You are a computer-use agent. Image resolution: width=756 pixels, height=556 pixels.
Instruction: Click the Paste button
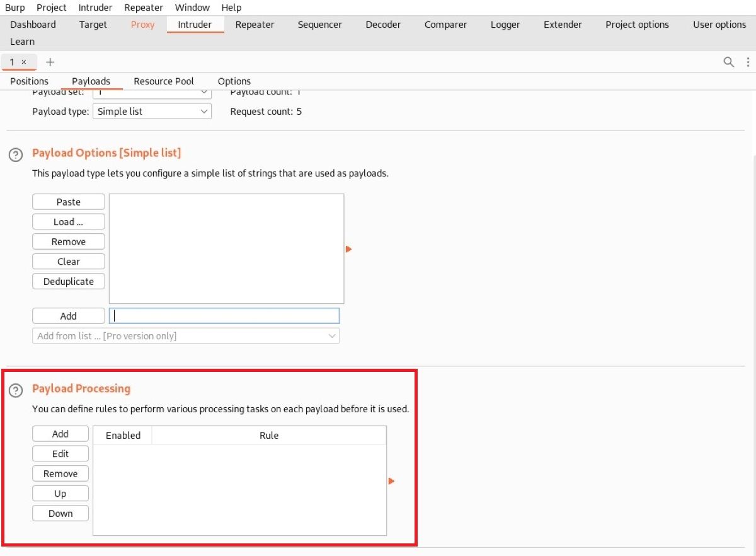coord(69,202)
